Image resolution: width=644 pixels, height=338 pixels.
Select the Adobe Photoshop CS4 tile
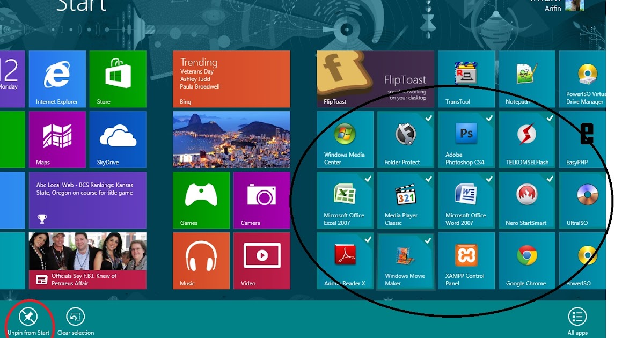[466, 139]
